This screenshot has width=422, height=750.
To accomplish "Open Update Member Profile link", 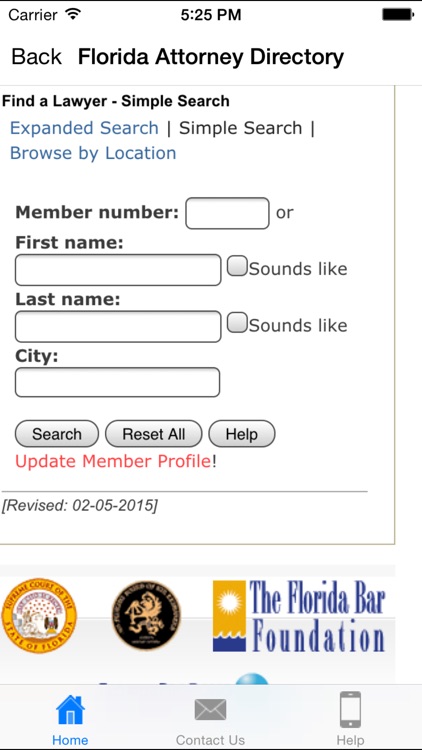I will (113, 461).
